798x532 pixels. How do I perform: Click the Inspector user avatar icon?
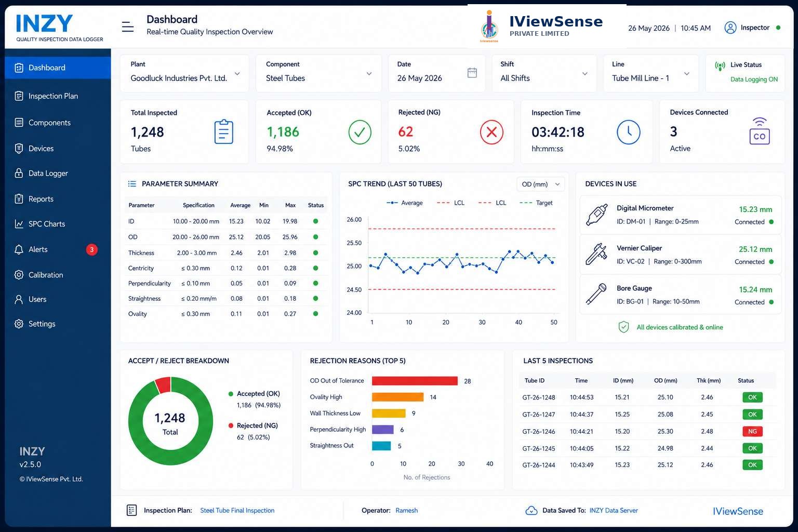coord(730,28)
